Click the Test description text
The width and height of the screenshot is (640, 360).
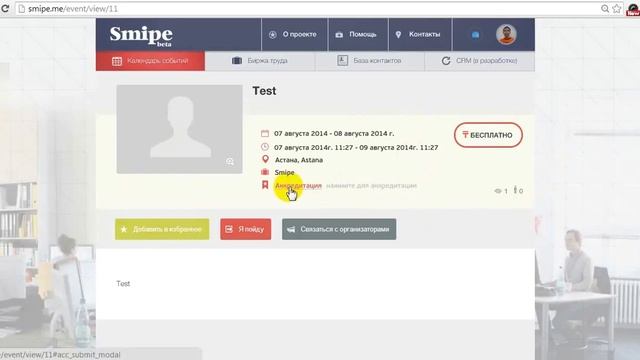pyautogui.click(x=123, y=283)
